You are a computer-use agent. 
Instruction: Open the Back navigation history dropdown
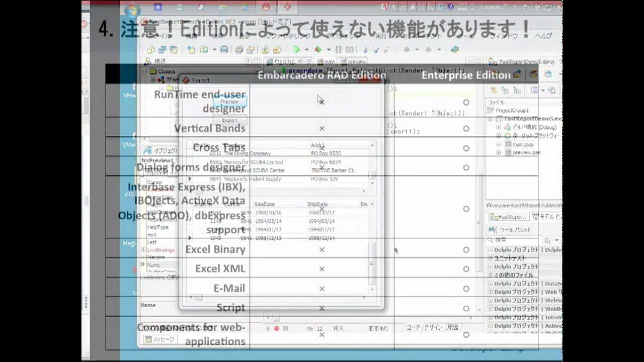pyautogui.click(x=417, y=50)
